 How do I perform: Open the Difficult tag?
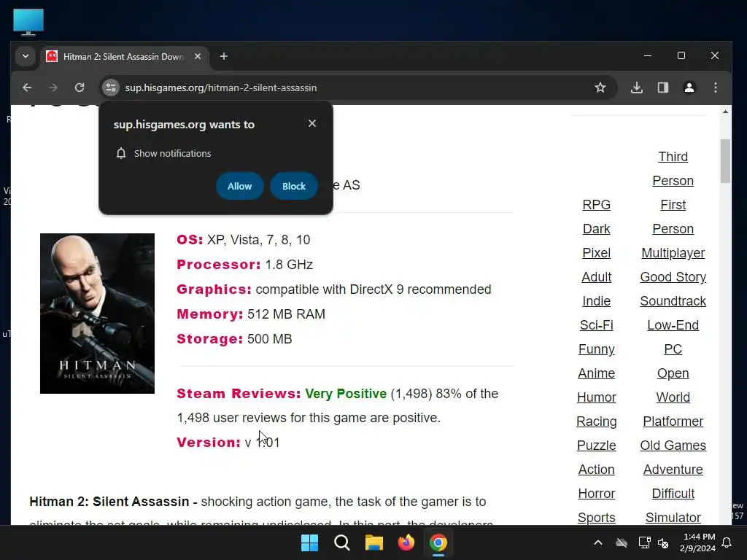click(673, 494)
